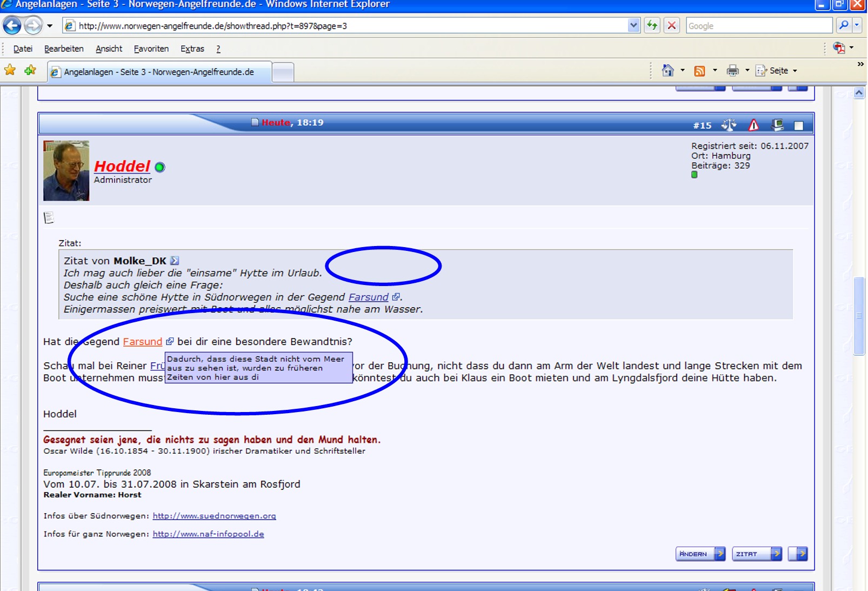Click into the Google search box

click(x=758, y=25)
